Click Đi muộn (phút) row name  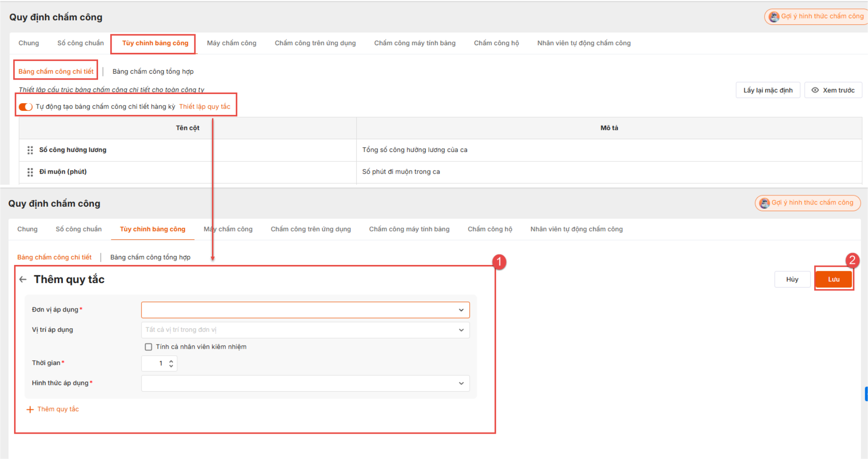[63, 172]
